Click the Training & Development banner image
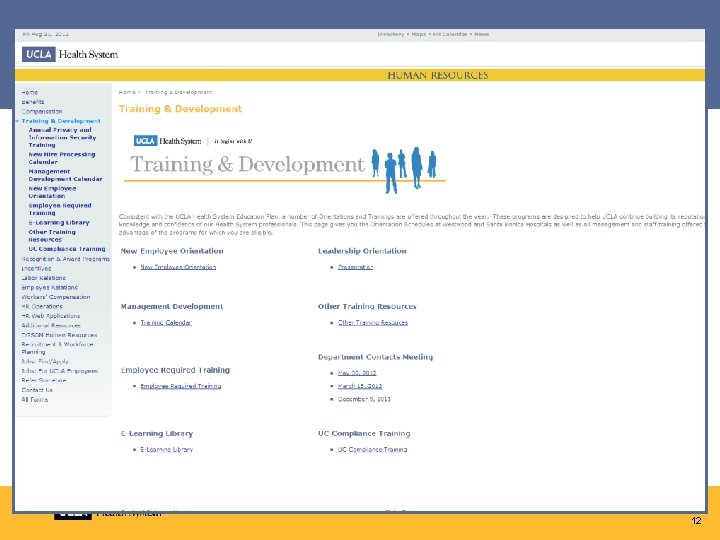 tap(285, 164)
